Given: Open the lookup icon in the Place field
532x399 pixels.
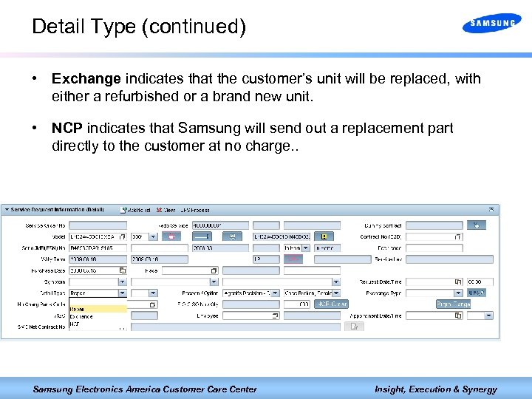Looking at the screenshot, I should [214, 270].
